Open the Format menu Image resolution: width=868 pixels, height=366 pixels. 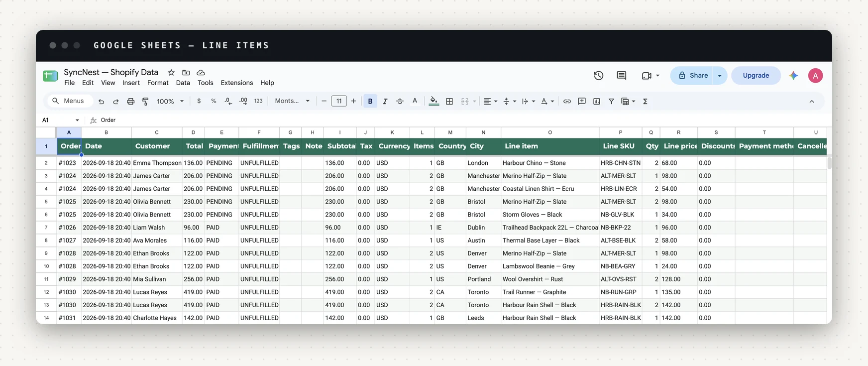click(158, 83)
